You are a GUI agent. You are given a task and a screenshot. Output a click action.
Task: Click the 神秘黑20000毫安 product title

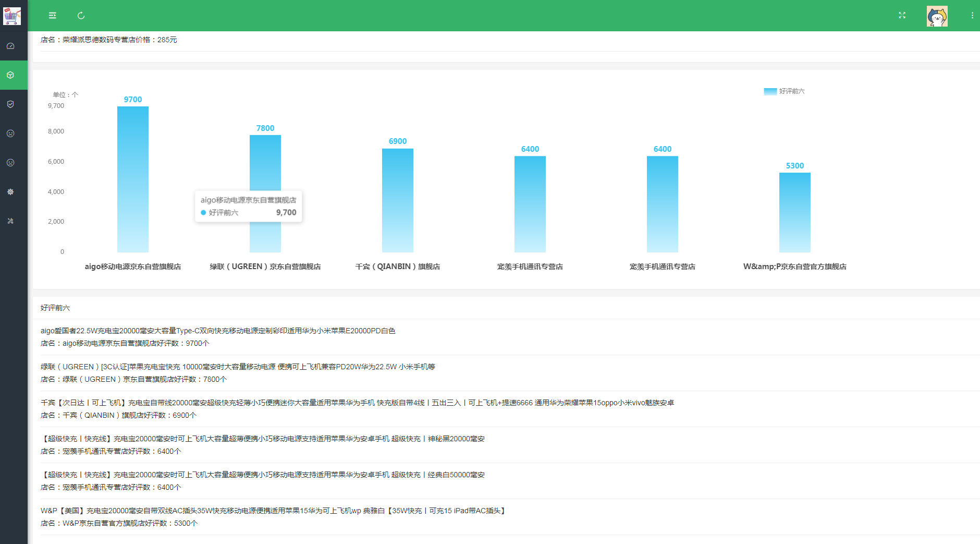point(263,439)
